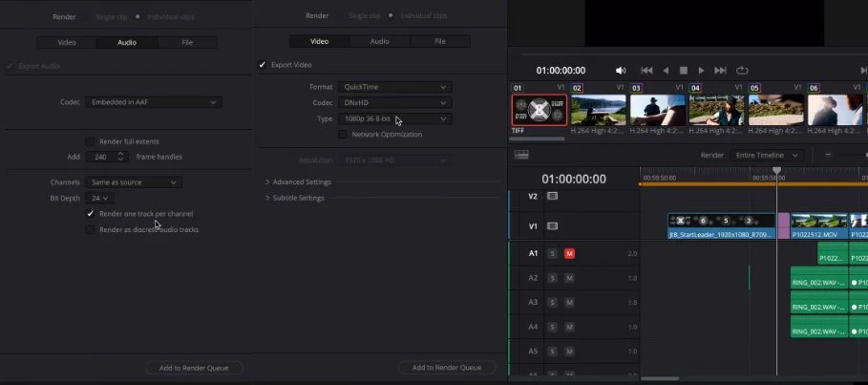Toggle the speaker volume icon

pyautogui.click(x=621, y=71)
